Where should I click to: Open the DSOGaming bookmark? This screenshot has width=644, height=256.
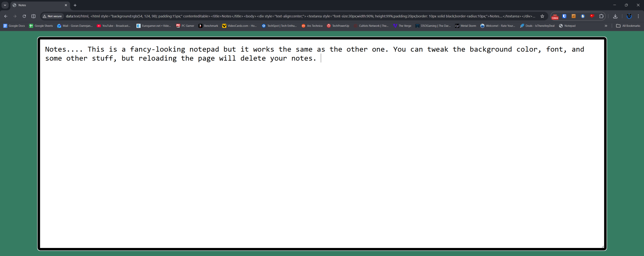point(433,26)
